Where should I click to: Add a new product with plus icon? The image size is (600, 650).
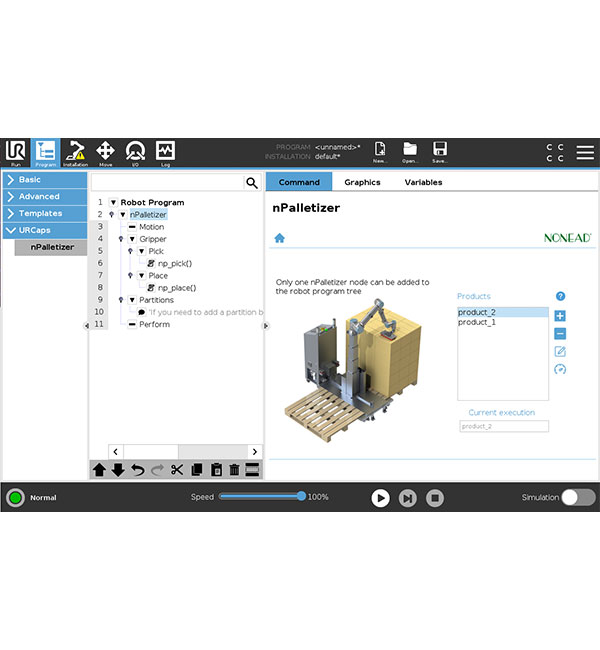coord(560,316)
